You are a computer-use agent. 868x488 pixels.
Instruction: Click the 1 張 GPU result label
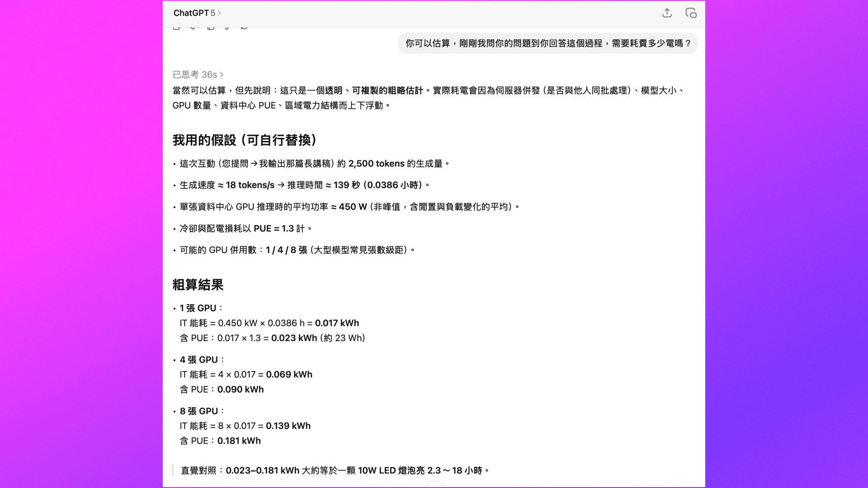(201, 308)
